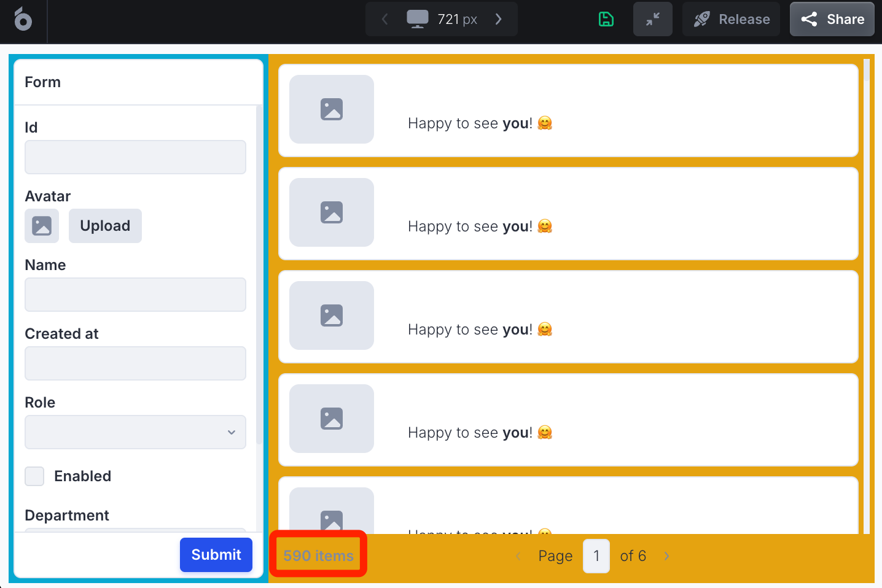The width and height of the screenshot is (882, 588).
Task: Go to previous viewport size arrow
Action: (x=385, y=20)
